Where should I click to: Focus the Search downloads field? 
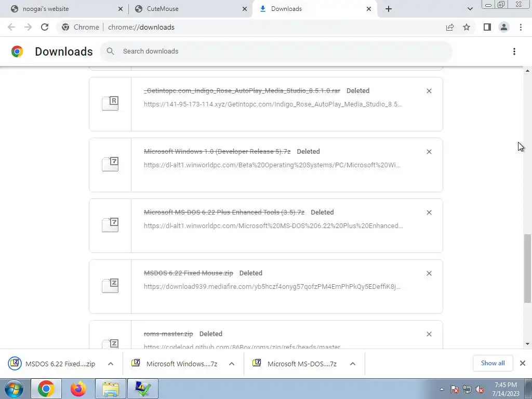pyautogui.click(x=276, y=51)
